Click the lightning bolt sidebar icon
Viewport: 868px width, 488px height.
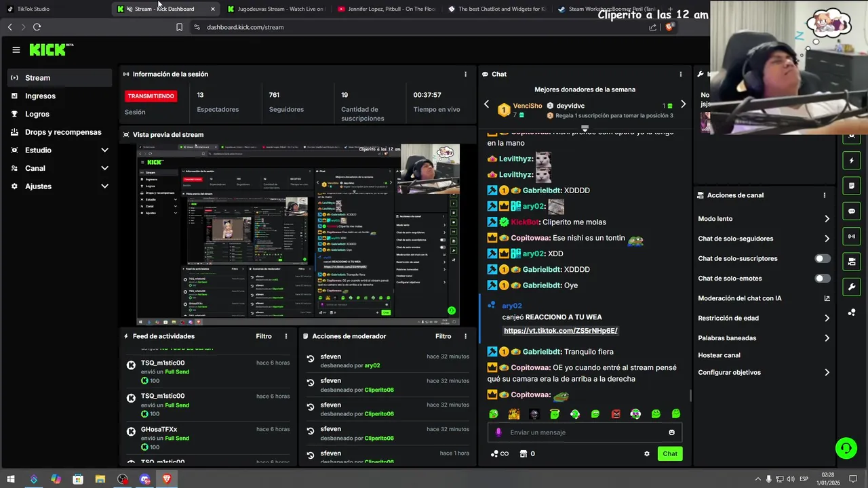(x=852, y=161)
